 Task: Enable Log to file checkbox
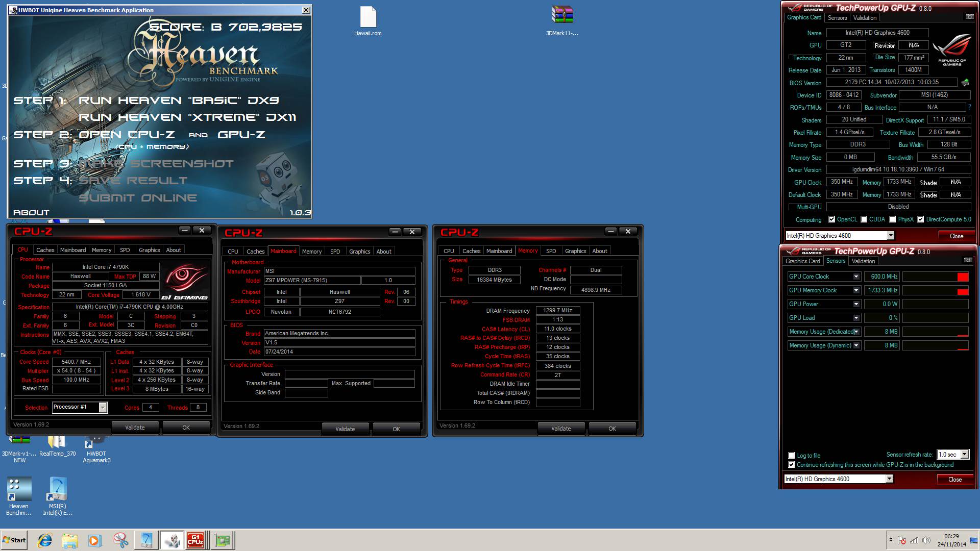(x=792, y=456)
